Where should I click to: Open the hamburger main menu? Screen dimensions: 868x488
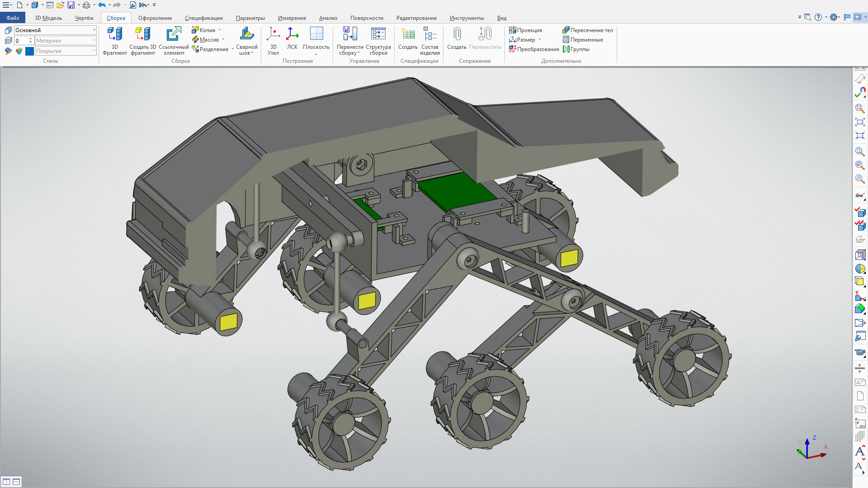point(6,5)
